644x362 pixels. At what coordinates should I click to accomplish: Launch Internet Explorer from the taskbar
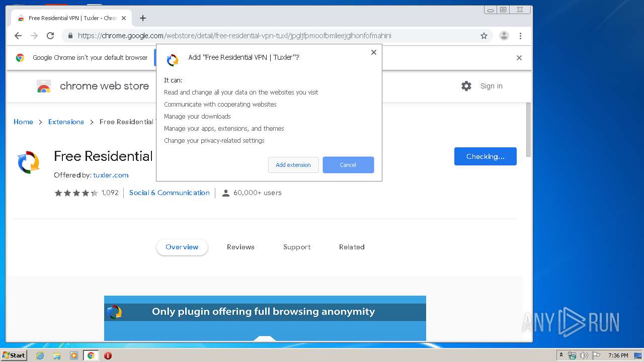(x=40, y=355)
